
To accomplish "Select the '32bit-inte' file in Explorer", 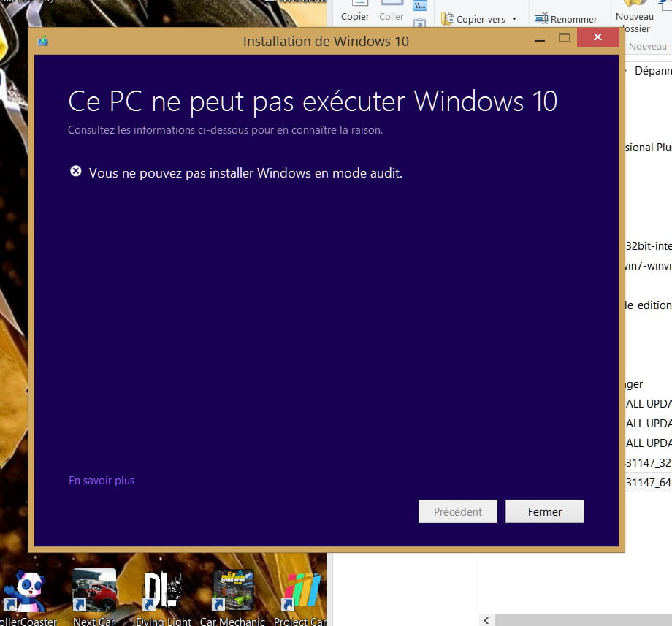I will tap(649, 246).
